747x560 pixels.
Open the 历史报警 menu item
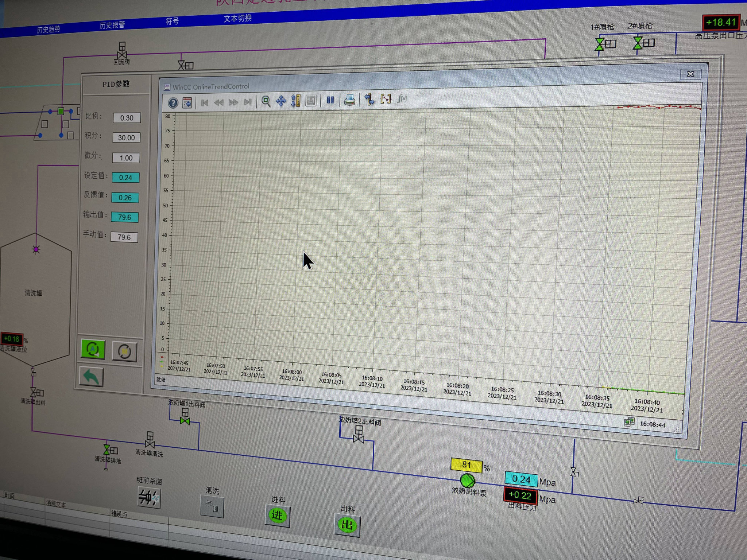pyautogui.click(x=112, y=25)
